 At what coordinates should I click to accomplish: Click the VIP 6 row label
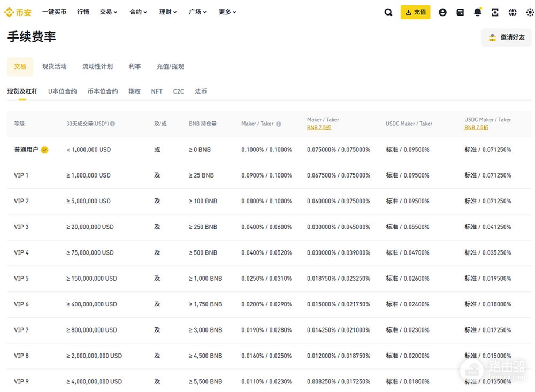(21, 304)
